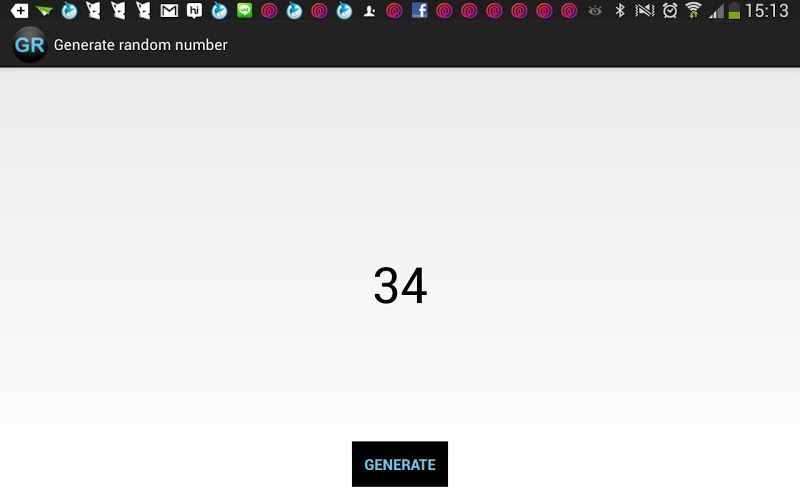The width and height of the screenshot is (800, 500).
Task: Tap the Wi-Fi signal icon
Action: tap(693, 10)
